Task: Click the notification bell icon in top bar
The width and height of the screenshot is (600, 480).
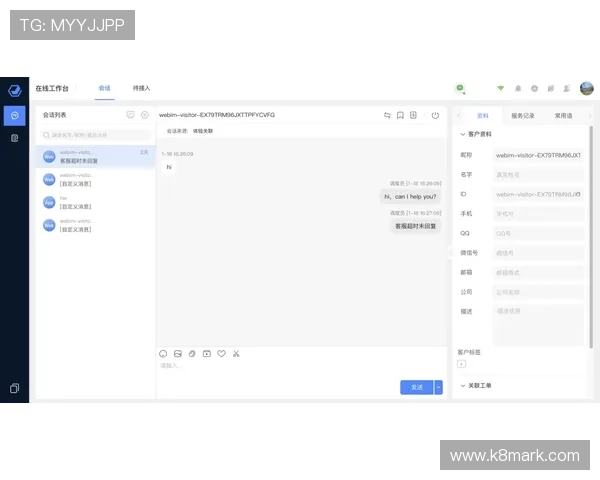Action: click(x=518, y=88)
